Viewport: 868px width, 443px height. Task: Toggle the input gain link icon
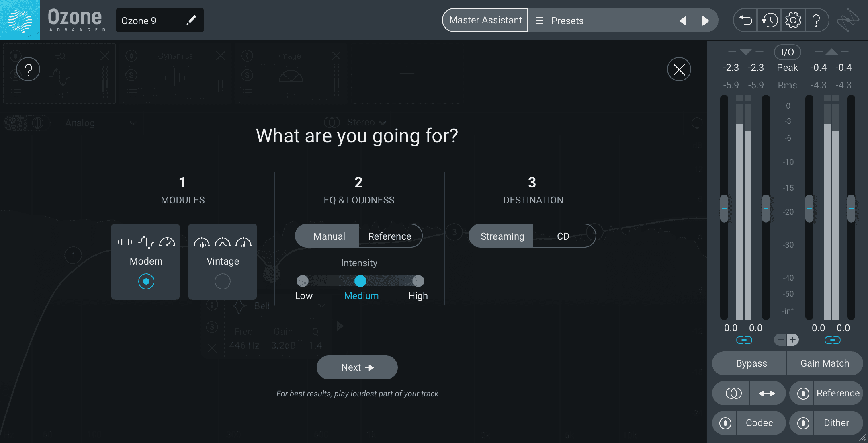744,340
